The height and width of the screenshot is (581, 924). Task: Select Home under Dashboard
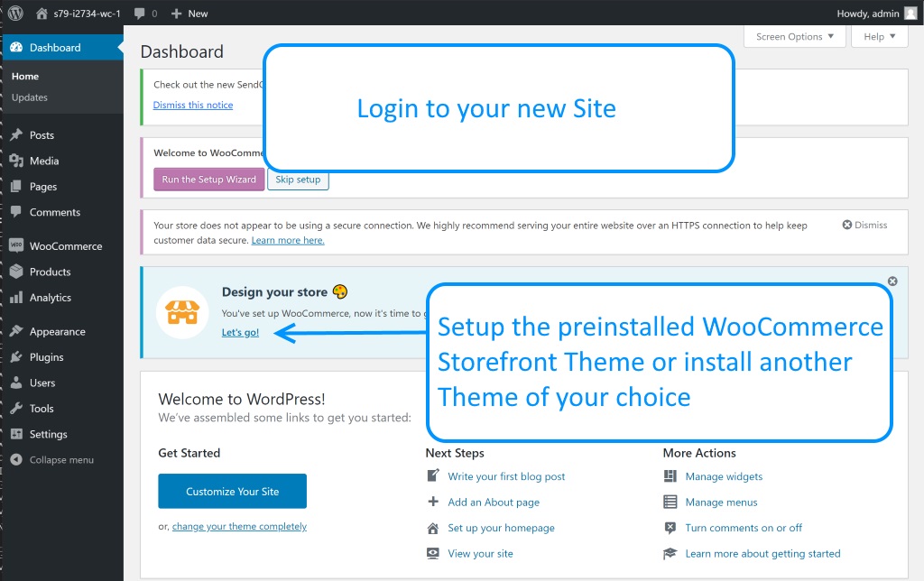coord(25,76)
